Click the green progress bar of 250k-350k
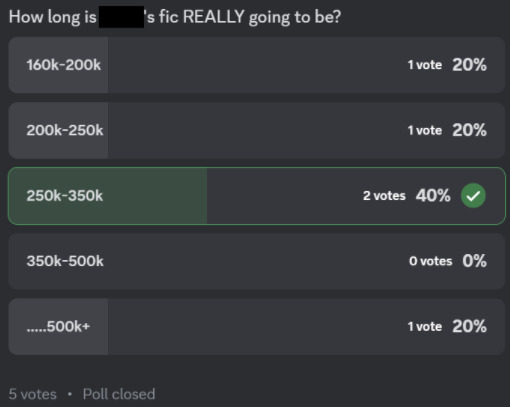Image resolution: width=510 pixels, height=407 pixels. point(108,196)
